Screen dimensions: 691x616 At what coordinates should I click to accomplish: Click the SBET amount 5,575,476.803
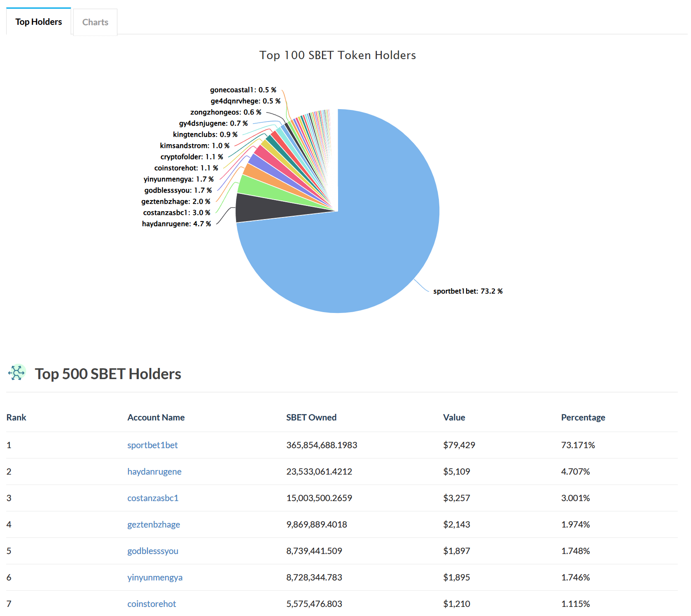(314, 604)
